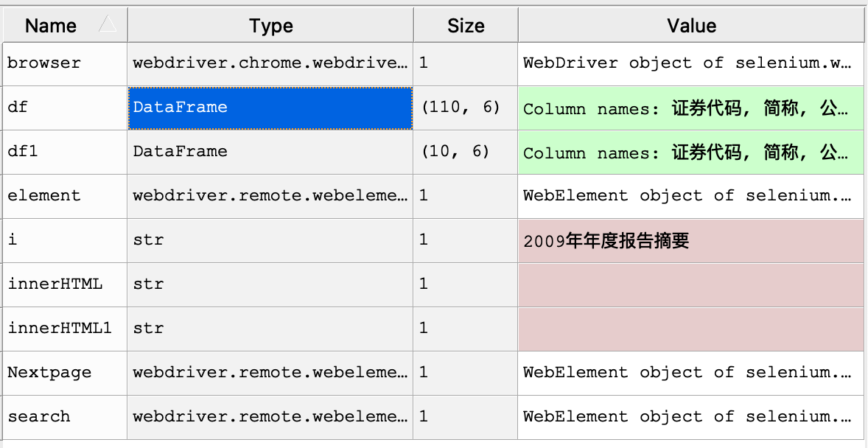Click the webdriver.chrome type cell for browser
The height and width of the screenshot is (448, 868).
coord(270,63)
